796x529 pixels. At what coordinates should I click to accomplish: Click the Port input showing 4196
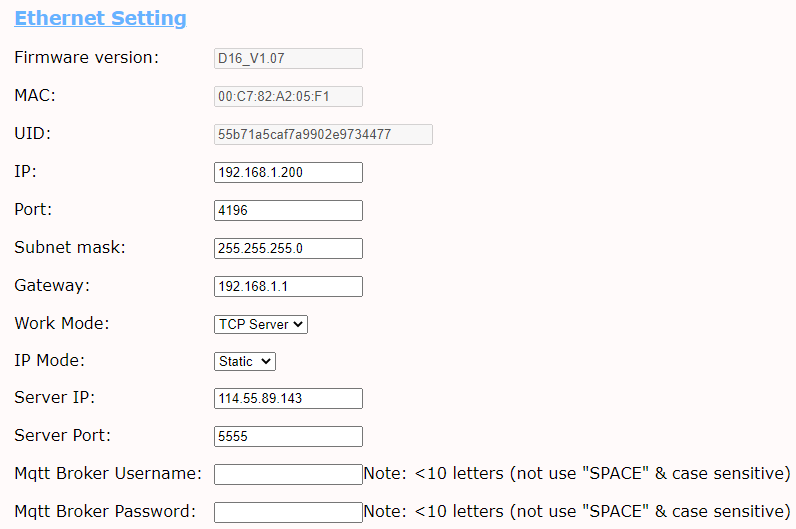tap(288, 211)
